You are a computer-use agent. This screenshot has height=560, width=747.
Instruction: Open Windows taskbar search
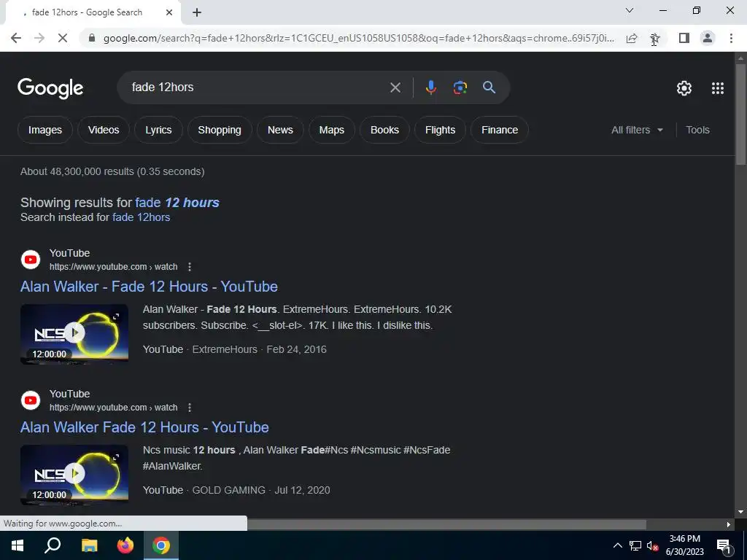pyautogui.click(x=53, y=545)
